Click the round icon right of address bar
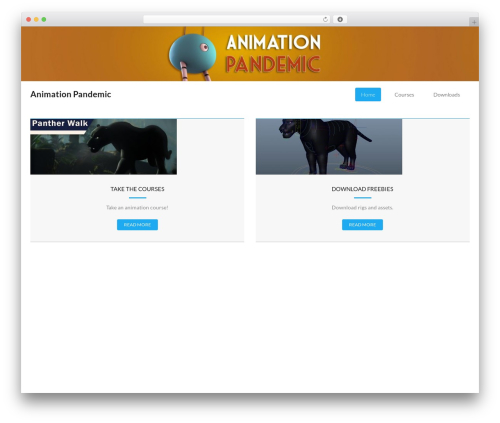Image resolution: width=500 pixels, height=423 pixels. (340, 20)
